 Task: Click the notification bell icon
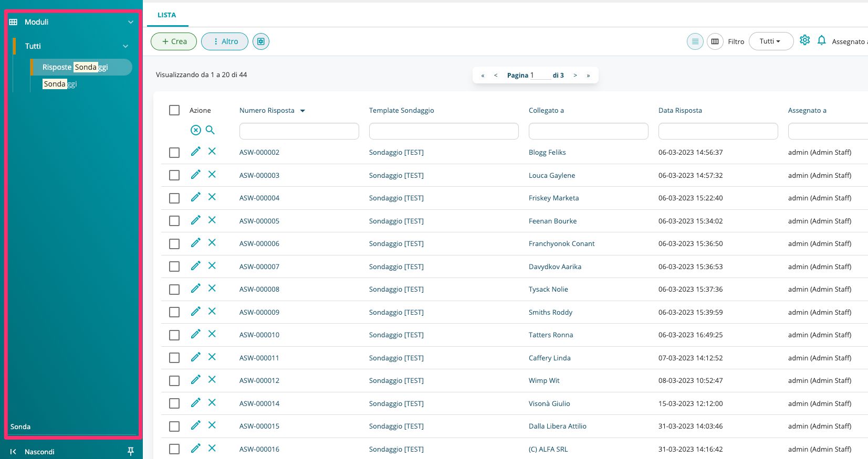822,40
